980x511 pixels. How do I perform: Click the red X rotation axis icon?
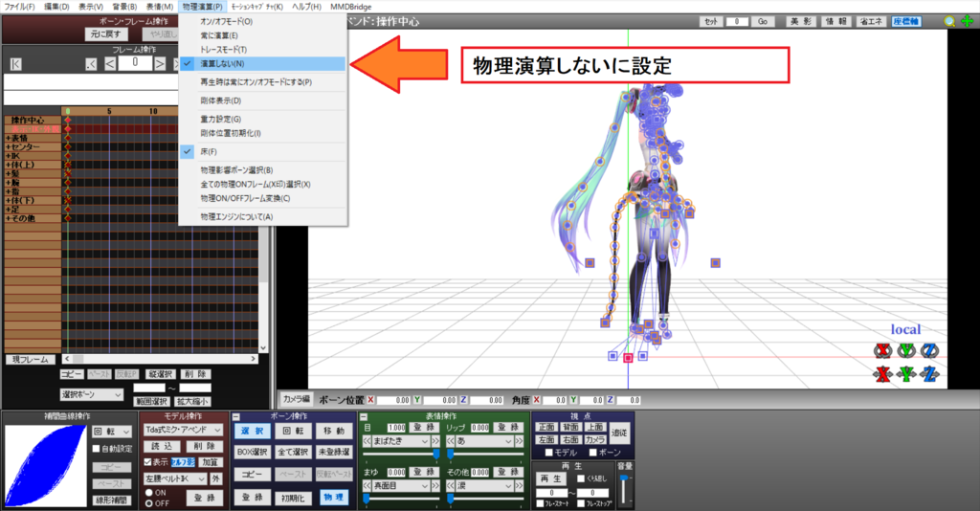[882, 350]
